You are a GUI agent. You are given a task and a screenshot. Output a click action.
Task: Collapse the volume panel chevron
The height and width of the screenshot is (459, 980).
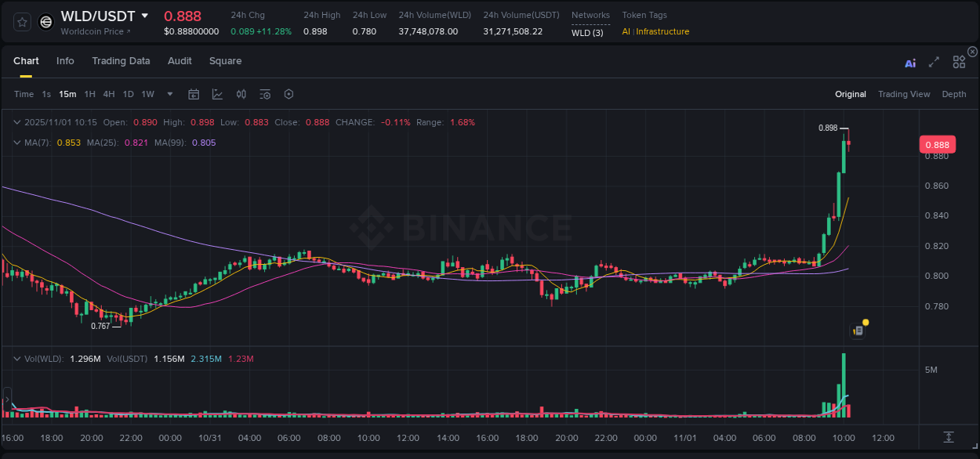16,358
